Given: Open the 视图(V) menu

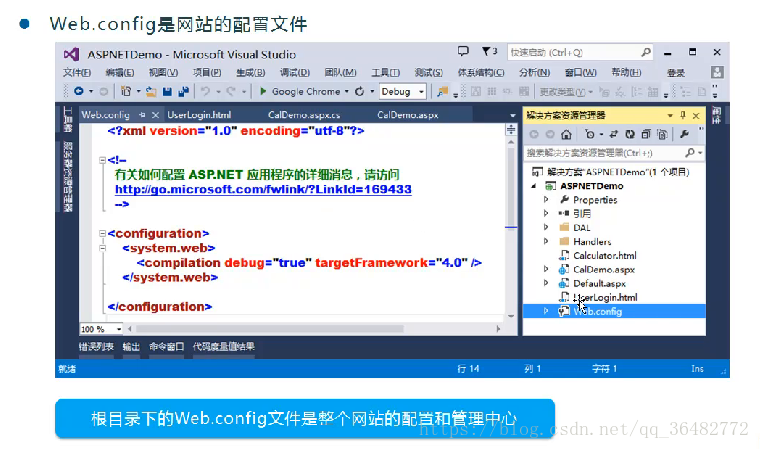Looking at the screenshot, I should click(163, 73).
